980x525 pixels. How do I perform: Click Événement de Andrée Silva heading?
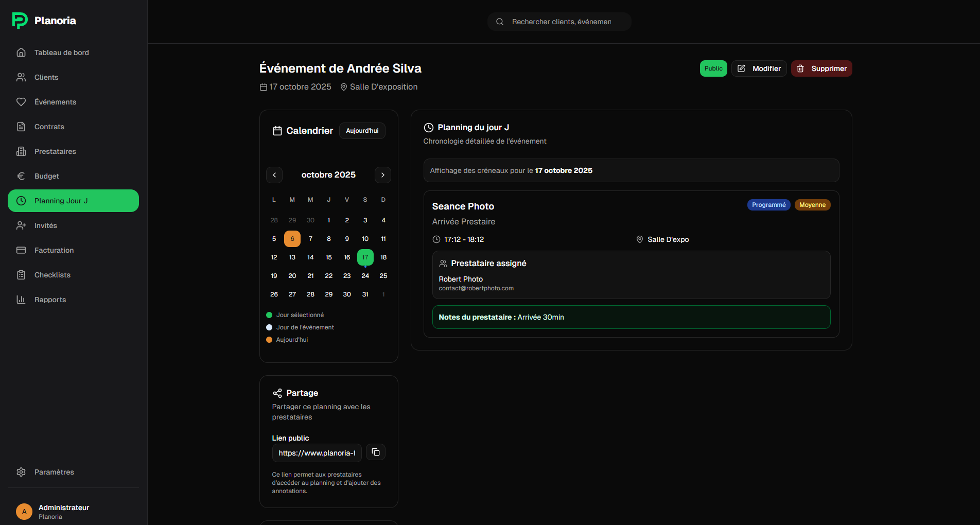click(x=340, y=68)
